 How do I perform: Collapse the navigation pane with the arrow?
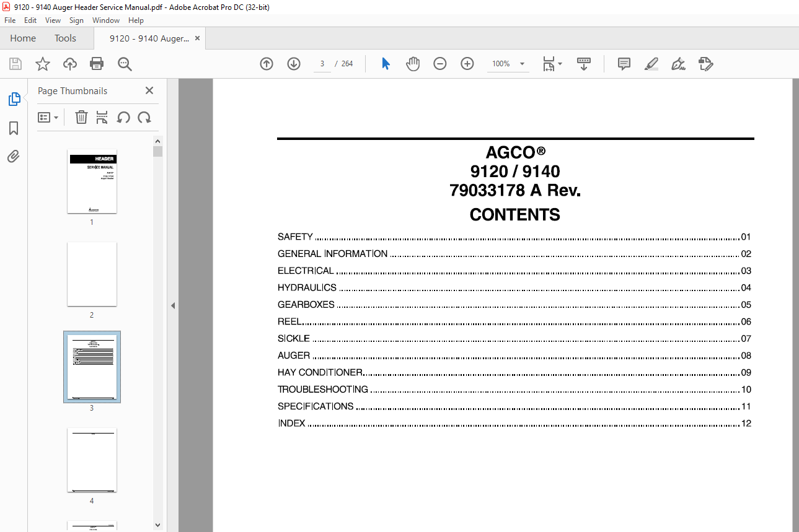point(173,305)
